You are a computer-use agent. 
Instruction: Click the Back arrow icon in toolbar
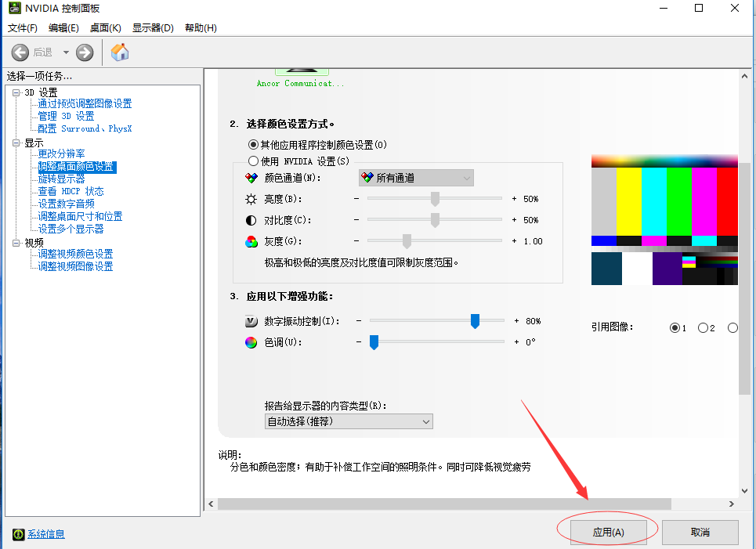[20, 52]
